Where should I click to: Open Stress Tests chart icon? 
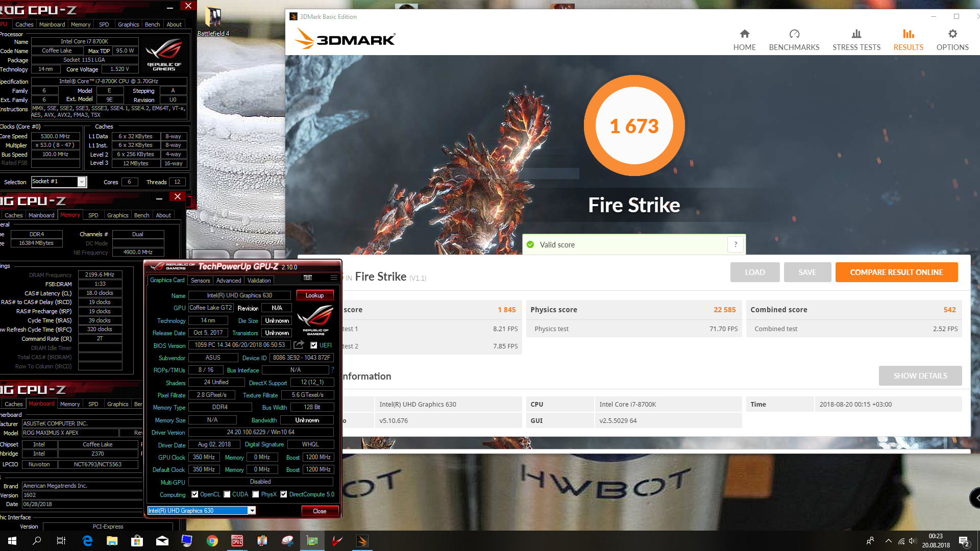click(x=856, y=34)
